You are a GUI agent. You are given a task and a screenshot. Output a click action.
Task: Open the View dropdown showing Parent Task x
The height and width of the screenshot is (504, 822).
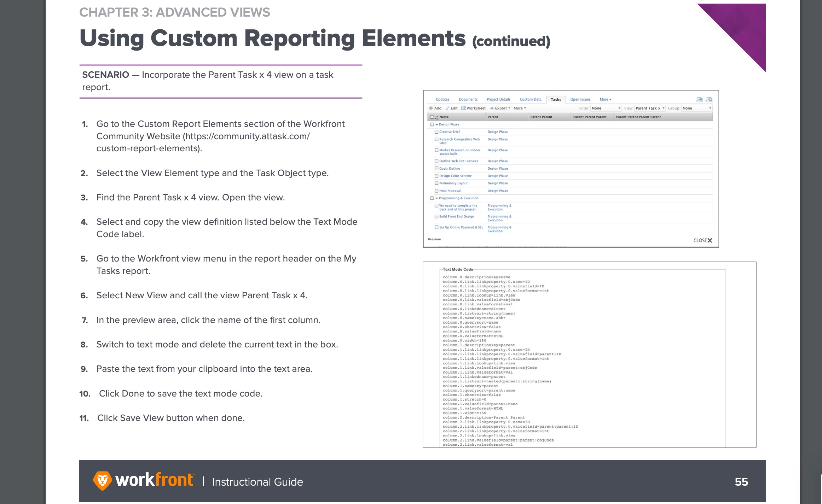(x=650, y=108)
